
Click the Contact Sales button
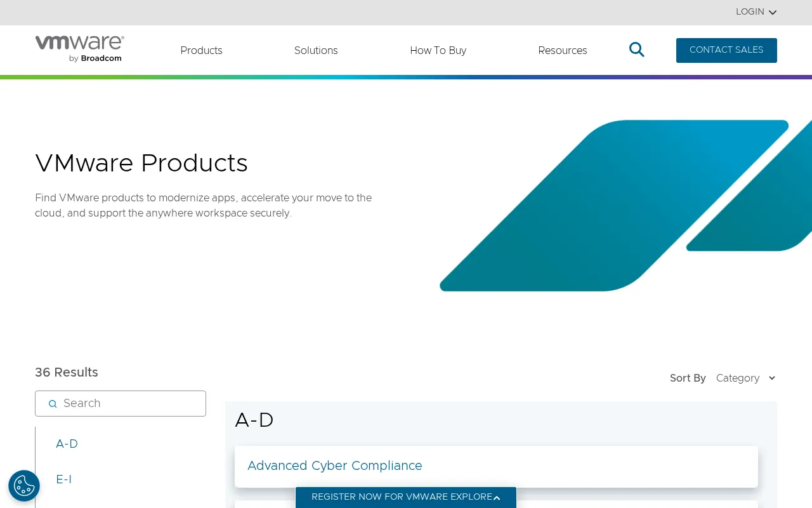(x=726, y=50)
